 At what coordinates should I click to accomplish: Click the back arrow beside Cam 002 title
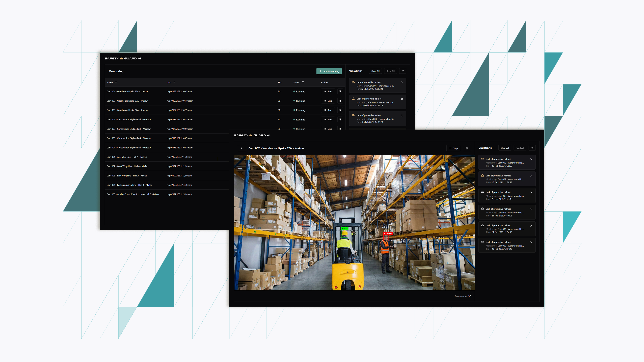point(242,148)
